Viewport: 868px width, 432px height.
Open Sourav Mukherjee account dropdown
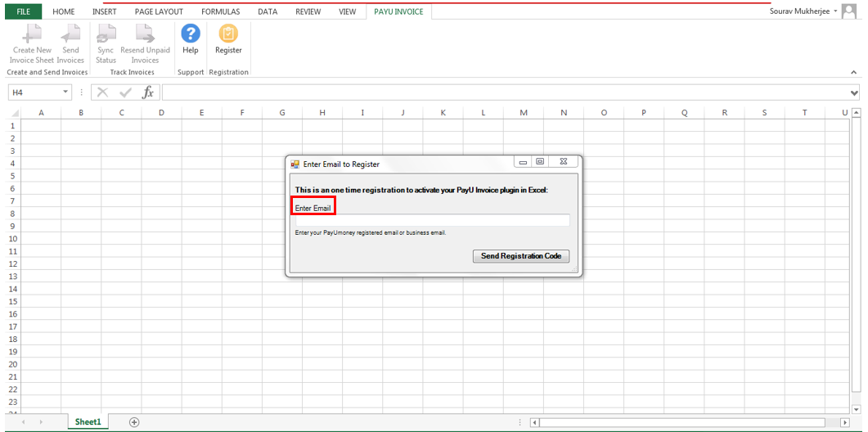pos(836,11)
